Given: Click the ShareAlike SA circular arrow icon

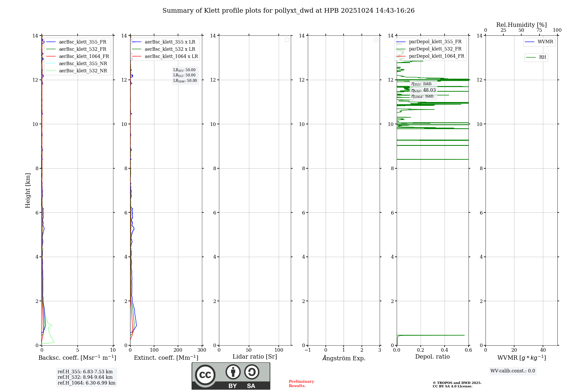Looking at the screenshot, I should tap(252, 372).
